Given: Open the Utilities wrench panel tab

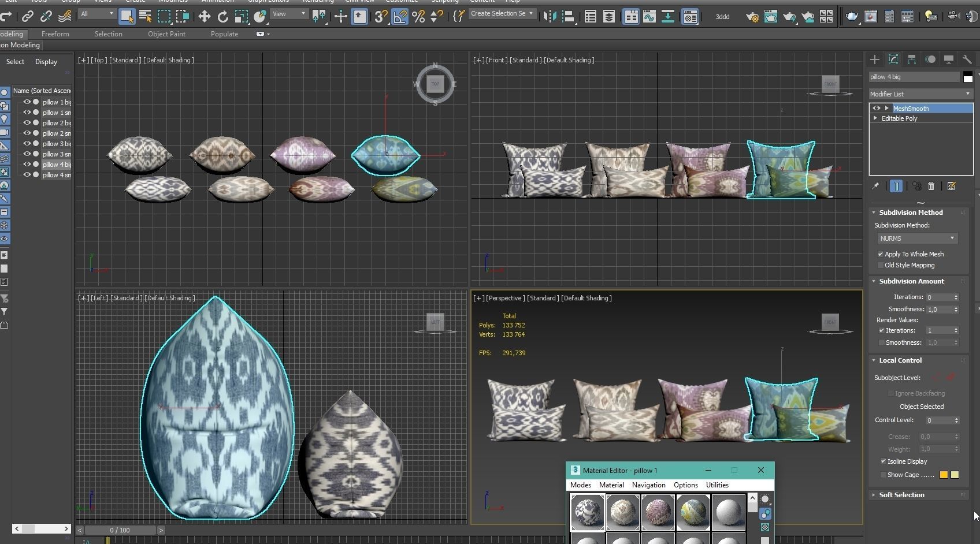Looking at the screenshot, I should click(x=967, y=59).
